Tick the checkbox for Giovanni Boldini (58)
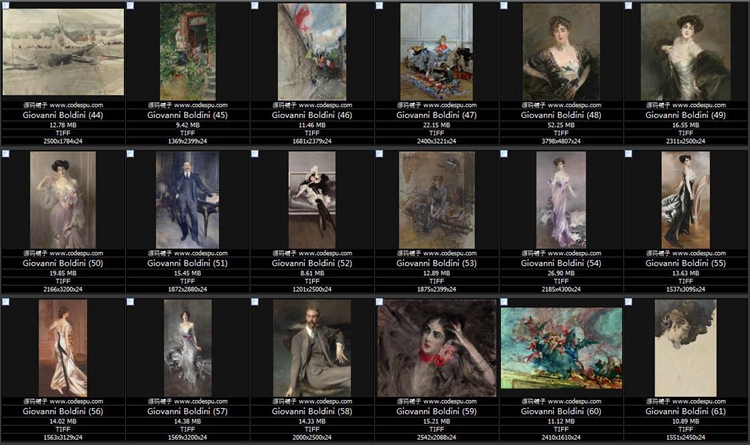 click(x=254, y=302)
